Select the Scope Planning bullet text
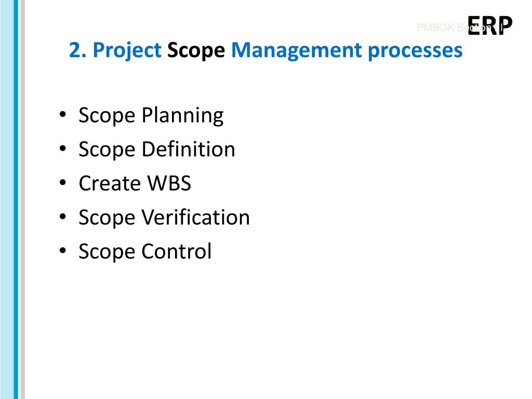 tap(151, 116)
